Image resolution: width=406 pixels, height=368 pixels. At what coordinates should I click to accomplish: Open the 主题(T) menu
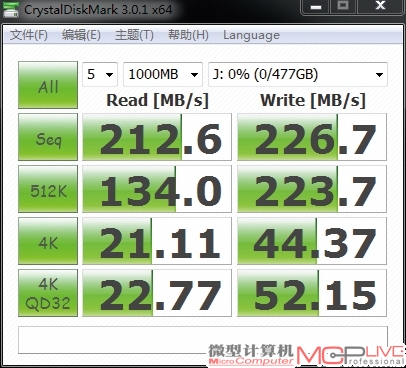(x=134, y=35)
